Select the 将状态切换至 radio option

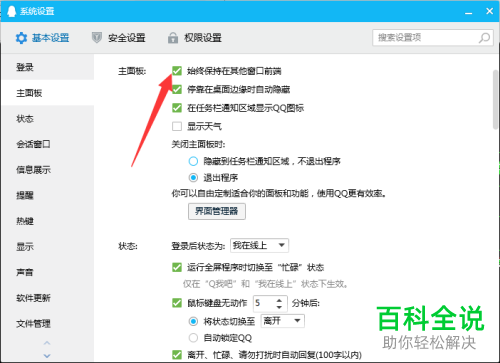click(193, 321)
